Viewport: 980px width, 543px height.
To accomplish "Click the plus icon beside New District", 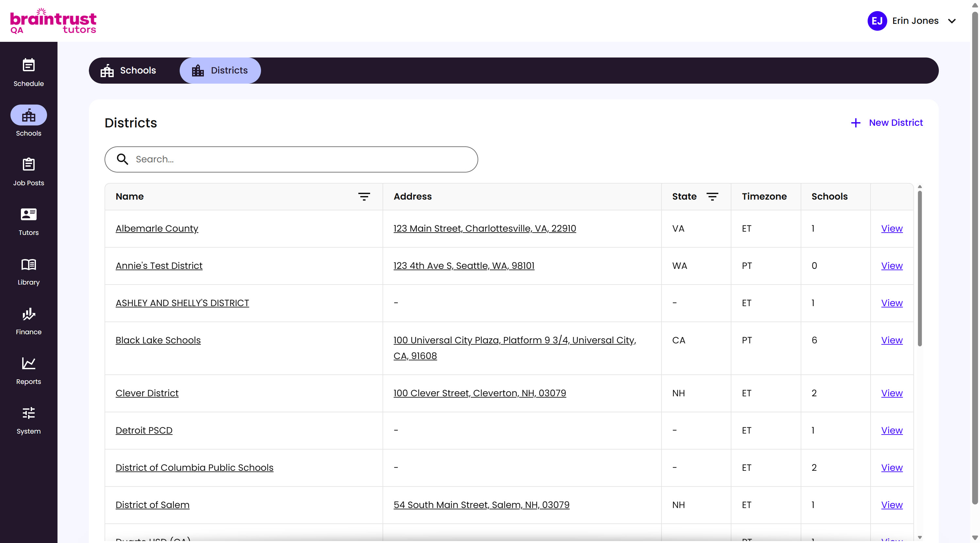I will point(856,123).
